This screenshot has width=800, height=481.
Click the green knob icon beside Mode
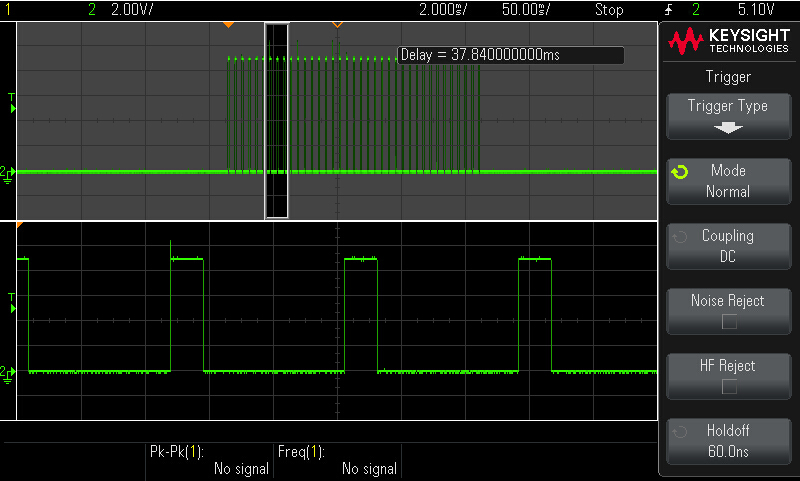(x=680, y=172)
